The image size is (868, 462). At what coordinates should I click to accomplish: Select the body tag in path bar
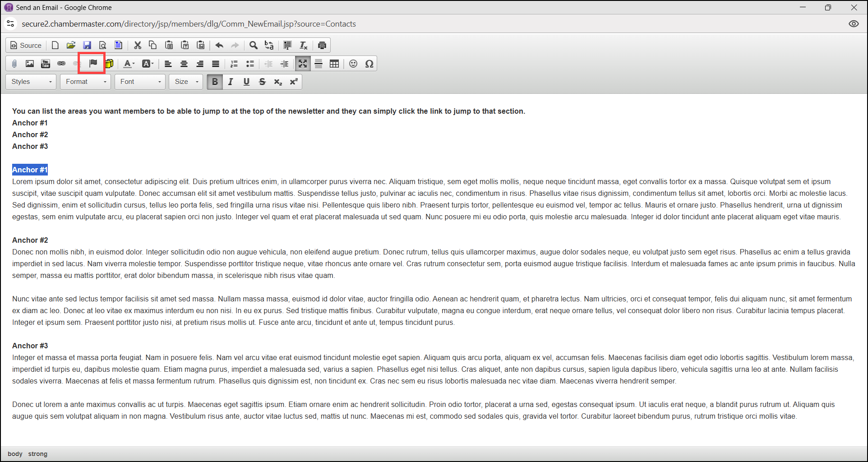click(15, 454)
